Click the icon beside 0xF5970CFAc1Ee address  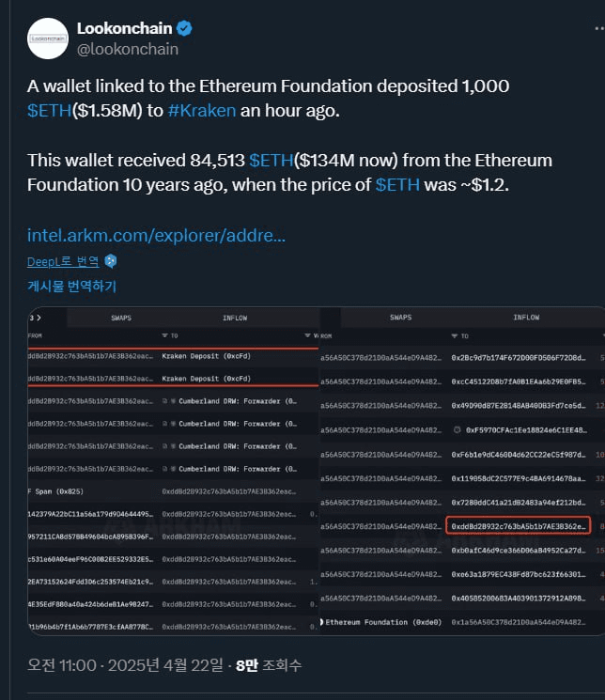(458, 429)
